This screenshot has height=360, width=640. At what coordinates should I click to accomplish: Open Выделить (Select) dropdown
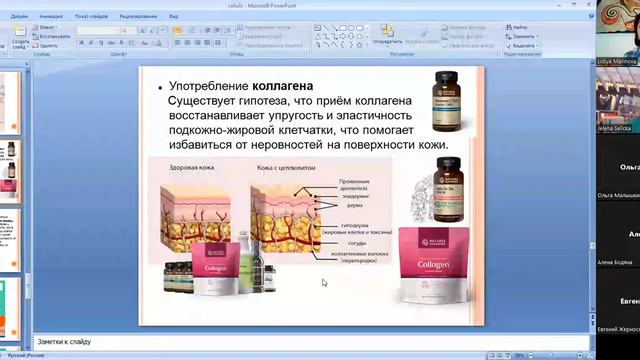coord(522,46)
